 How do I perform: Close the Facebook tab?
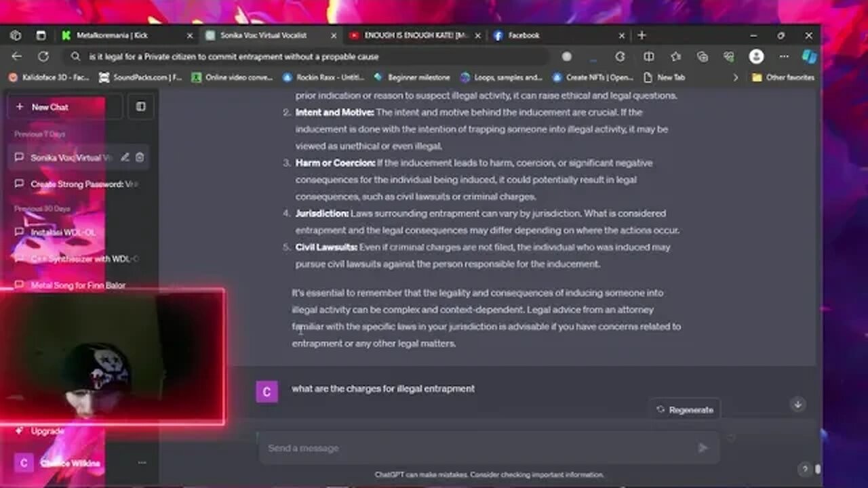622,35
